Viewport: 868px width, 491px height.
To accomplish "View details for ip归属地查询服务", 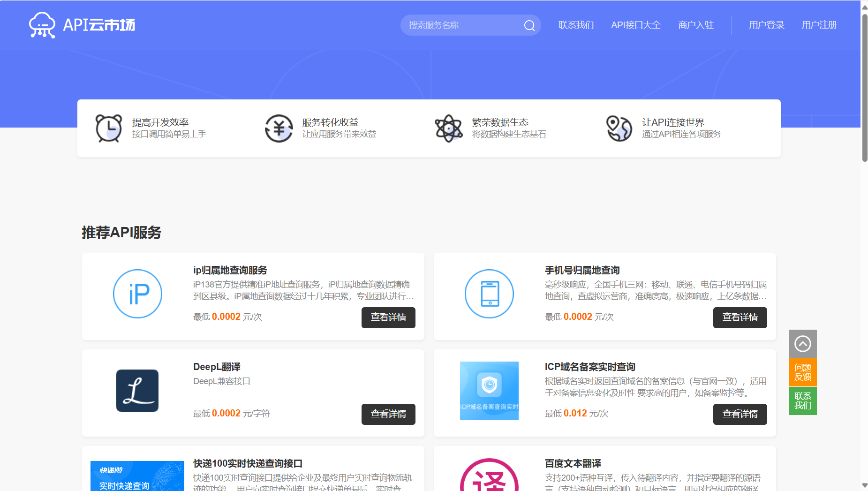I will (x=388, y=317).
